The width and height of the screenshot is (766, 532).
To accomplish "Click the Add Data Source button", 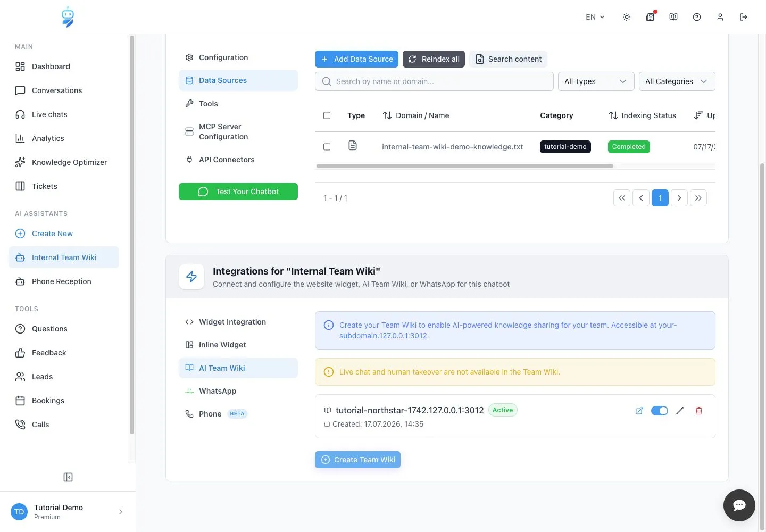I will (356, 59).
